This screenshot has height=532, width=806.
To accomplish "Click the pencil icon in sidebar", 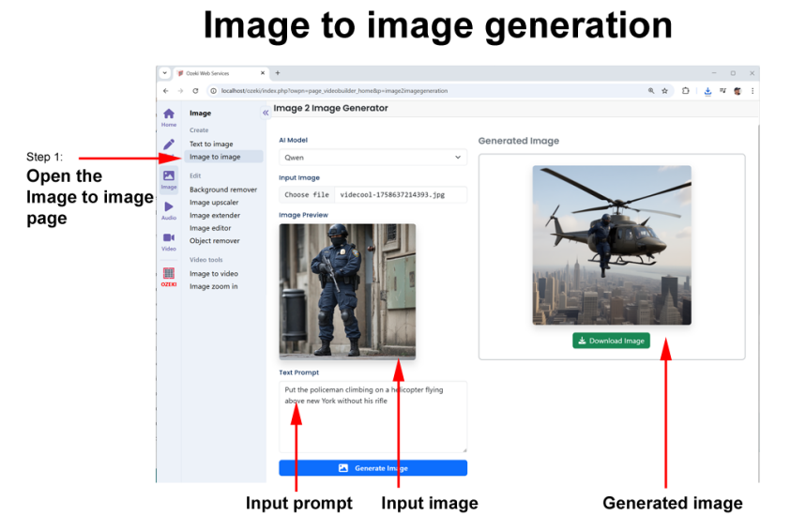I will 169,144.
